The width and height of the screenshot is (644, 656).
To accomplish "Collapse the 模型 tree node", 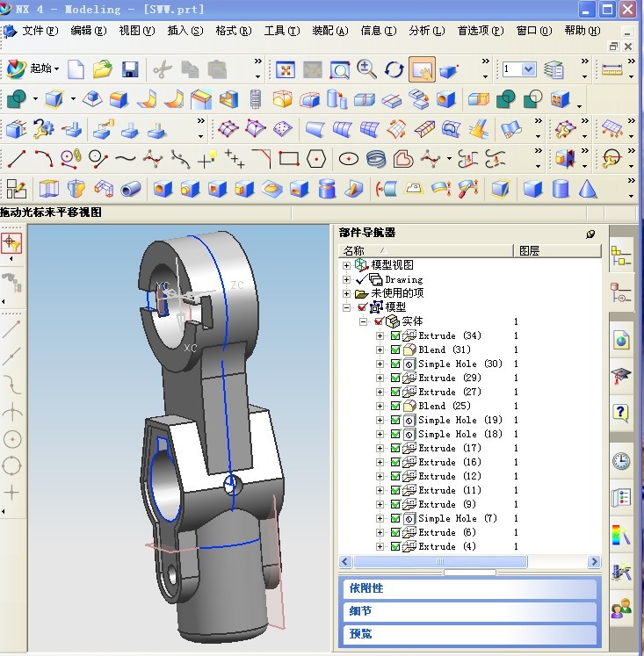I will click(x=346, y=307).
